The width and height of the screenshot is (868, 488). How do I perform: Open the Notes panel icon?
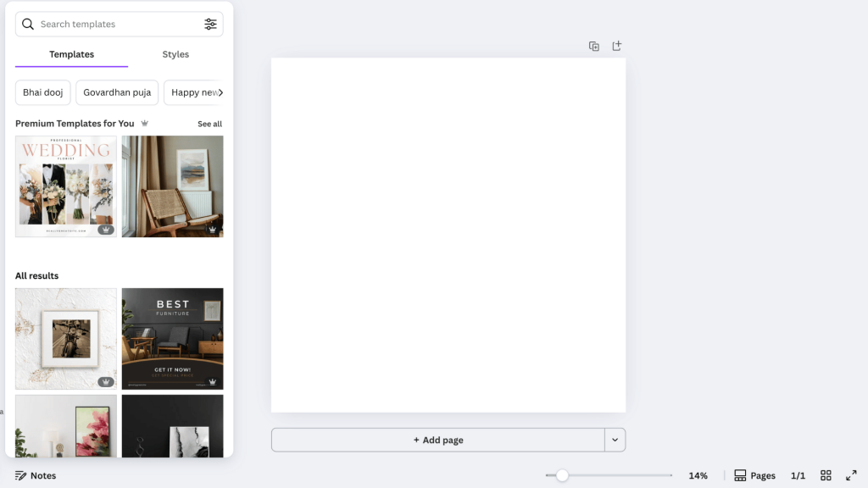click(21, 475)
